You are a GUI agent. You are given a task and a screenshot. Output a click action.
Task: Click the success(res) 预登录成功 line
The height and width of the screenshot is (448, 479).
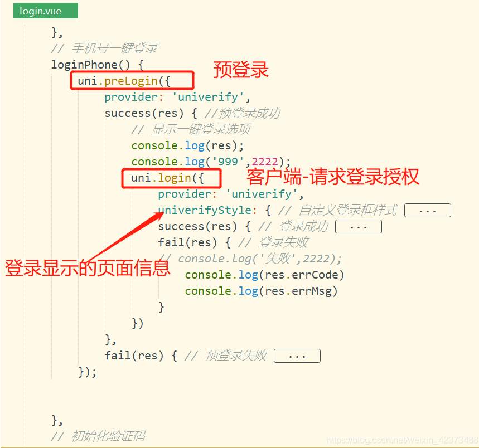192,114
